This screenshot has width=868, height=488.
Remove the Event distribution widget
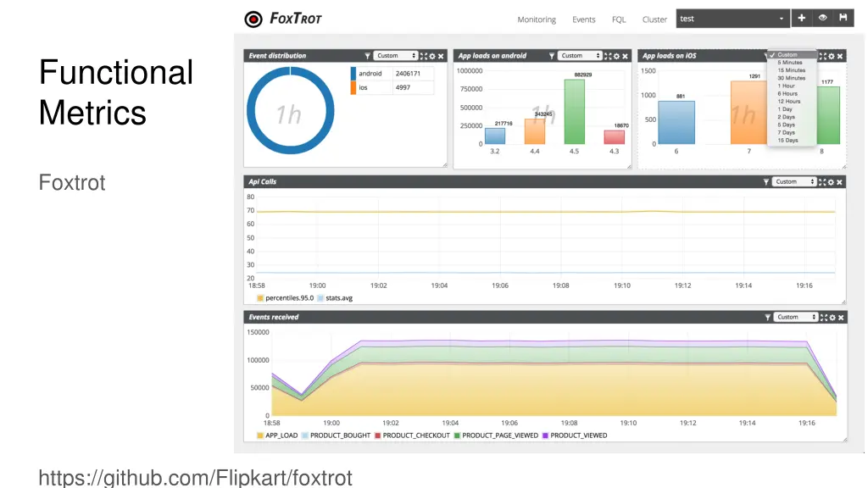pos(441,56)
